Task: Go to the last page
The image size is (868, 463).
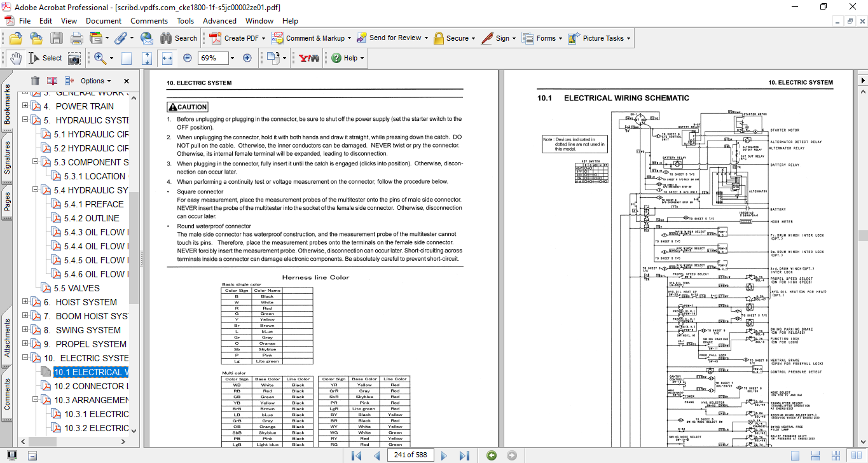Action: point(464,455)
